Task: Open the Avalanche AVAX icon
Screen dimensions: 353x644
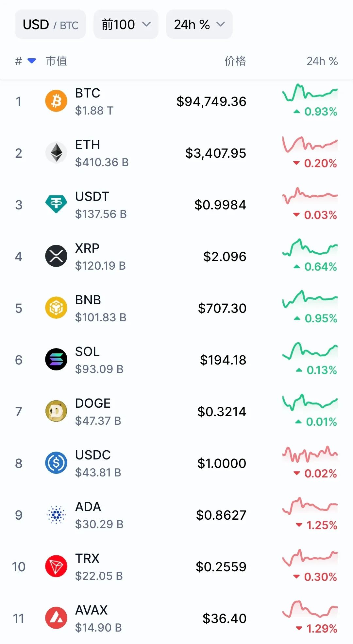Action: (56, 618)
